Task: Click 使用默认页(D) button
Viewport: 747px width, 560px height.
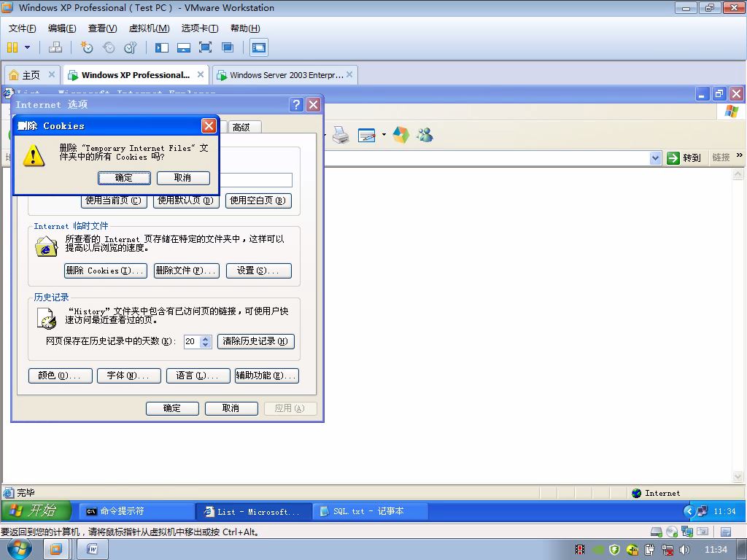Action: coord(186,201)
